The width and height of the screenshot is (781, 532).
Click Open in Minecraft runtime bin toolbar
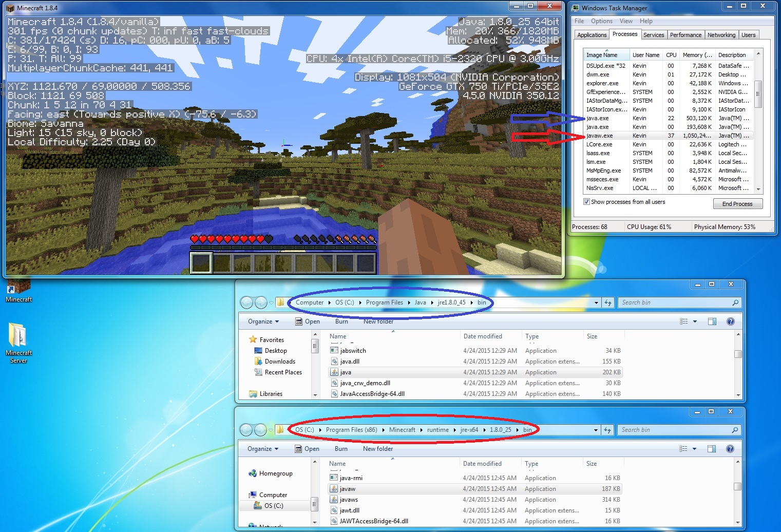307,449
